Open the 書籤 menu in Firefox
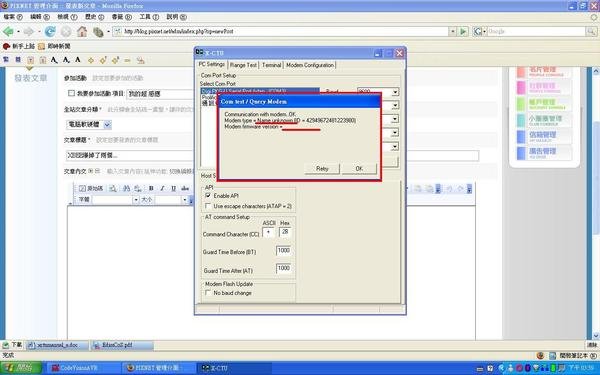Image resolution: width=600 pixels, height=375 pixels. 122,17
